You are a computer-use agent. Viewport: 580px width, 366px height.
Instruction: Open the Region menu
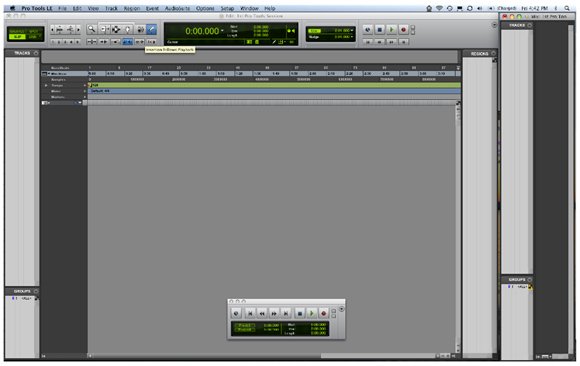pyautogui.click(x=132, y=8)
